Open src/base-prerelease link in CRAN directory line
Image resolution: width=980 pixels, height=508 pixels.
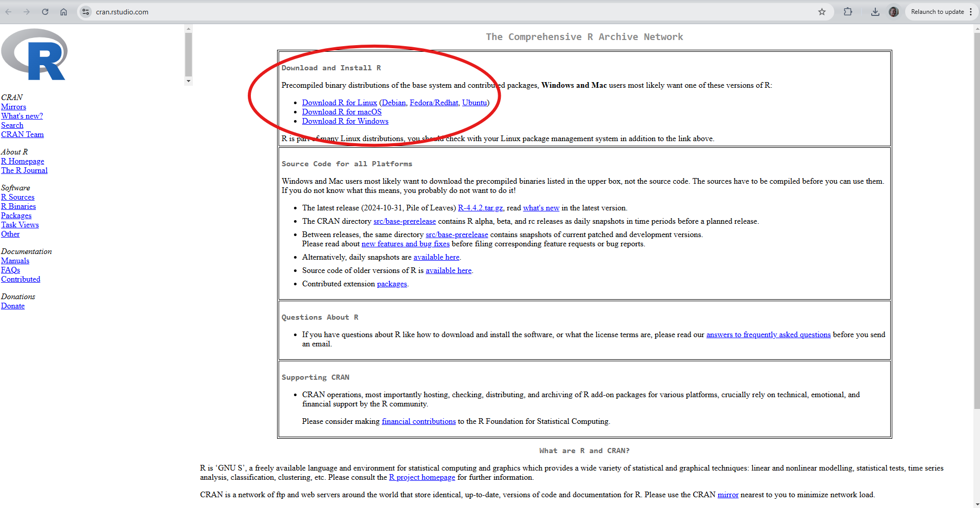pyautogui.click(x=405, y=221)
